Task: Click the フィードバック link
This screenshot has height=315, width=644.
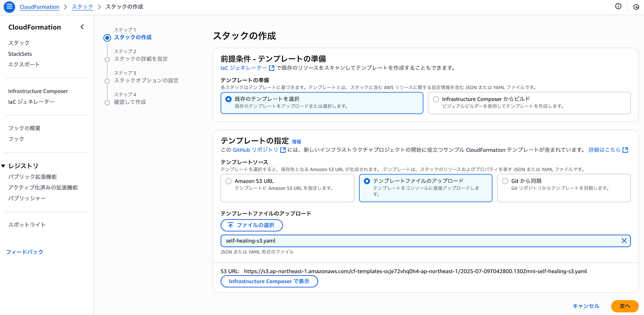Action: 25,252
